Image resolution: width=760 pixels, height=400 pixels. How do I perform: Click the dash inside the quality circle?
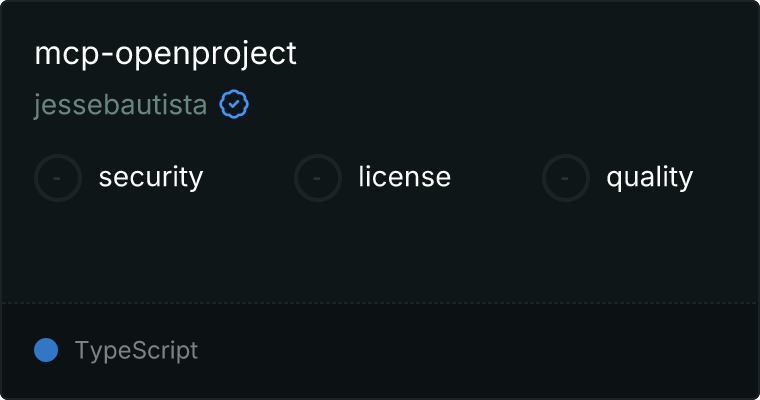[566, 178]
